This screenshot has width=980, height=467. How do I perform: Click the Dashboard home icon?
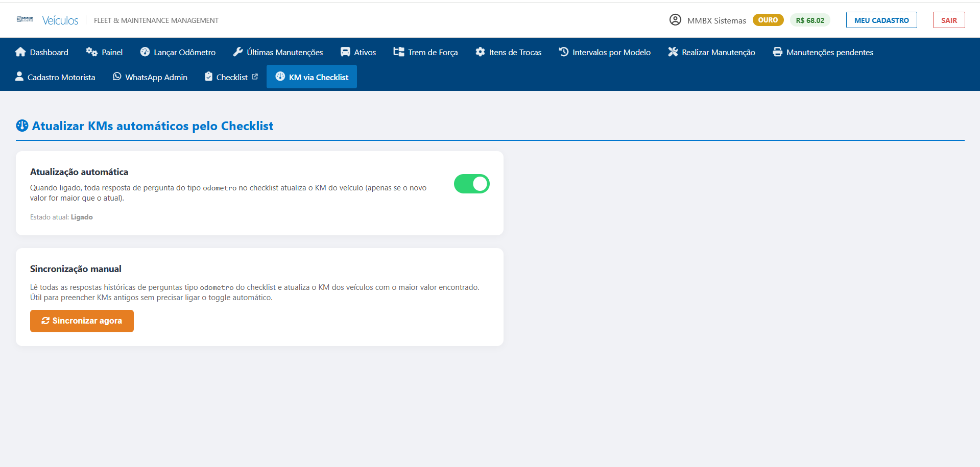[x=20, y=52]
